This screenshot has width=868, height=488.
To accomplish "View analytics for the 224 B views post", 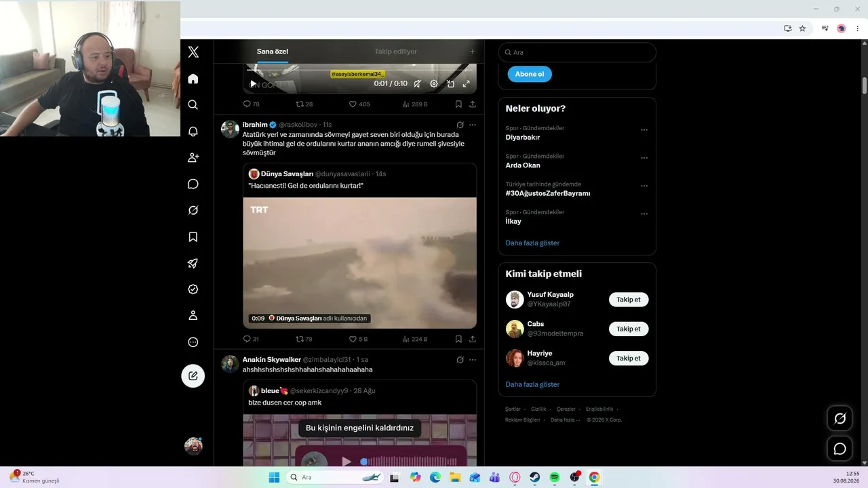I will click(415, 339).
